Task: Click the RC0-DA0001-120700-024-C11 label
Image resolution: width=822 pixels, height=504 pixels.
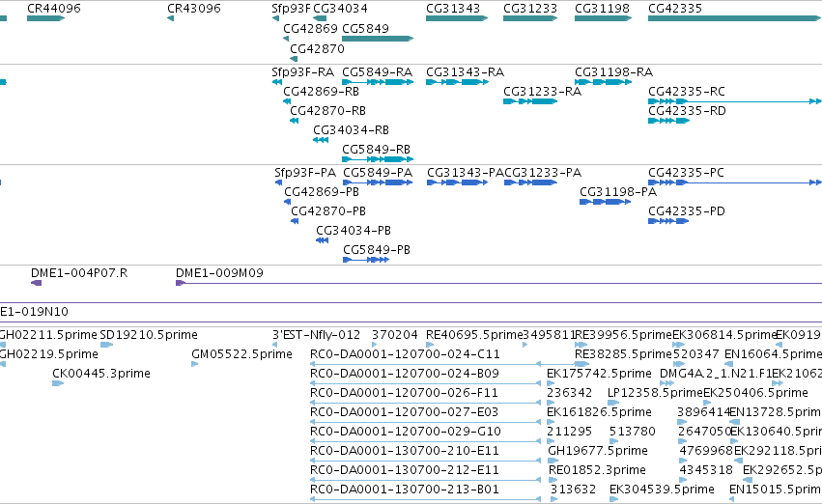Action: point(405,354)
